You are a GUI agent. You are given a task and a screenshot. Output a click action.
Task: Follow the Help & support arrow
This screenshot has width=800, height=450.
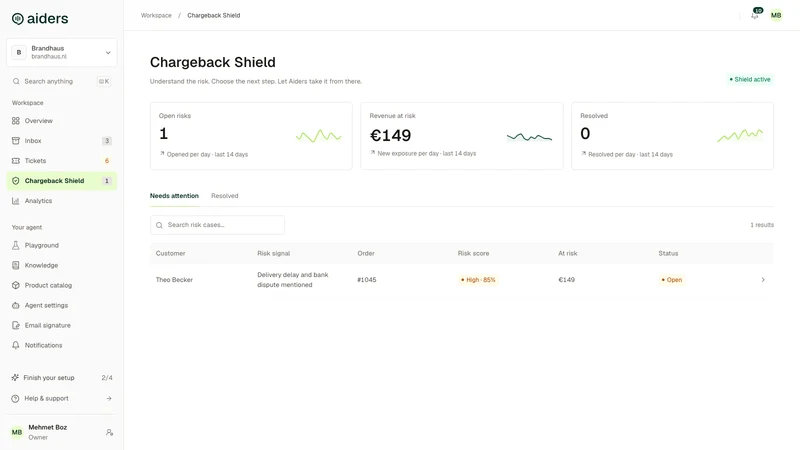[x=109, y=398]
